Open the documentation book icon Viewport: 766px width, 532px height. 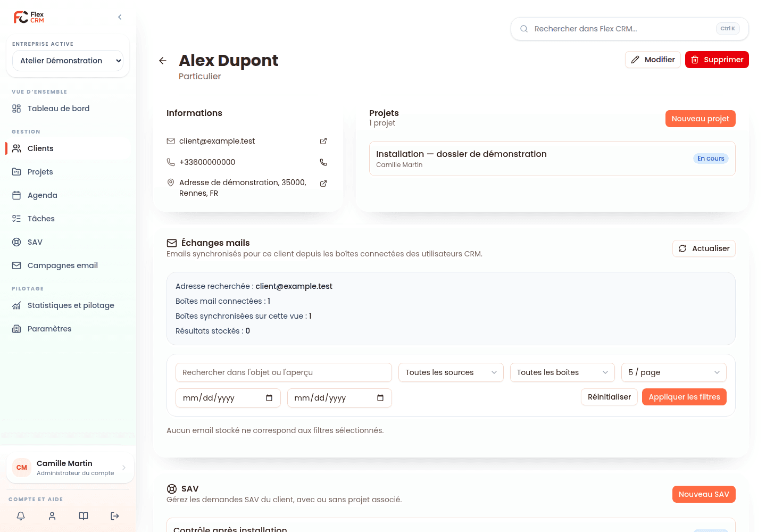(x=84, y=516)
